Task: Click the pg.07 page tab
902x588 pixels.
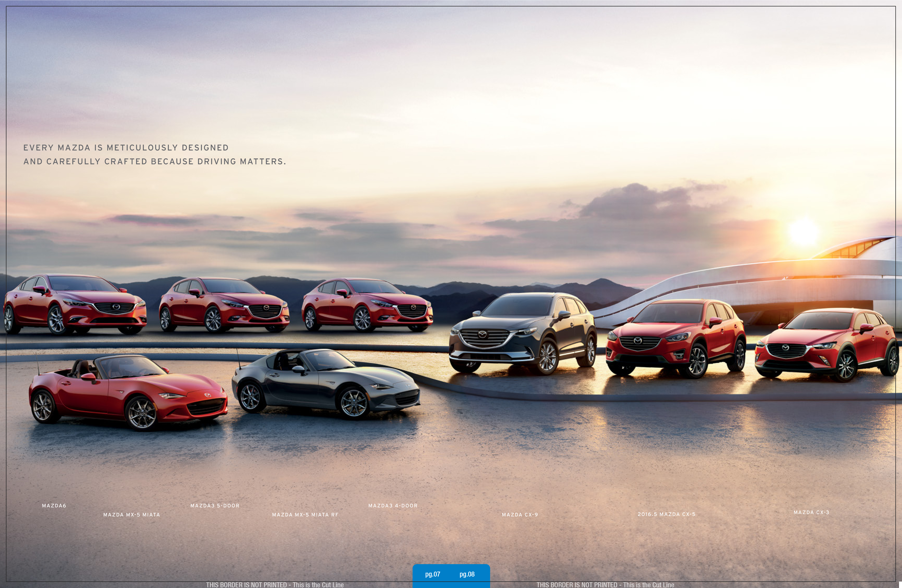Action: coord(432,574)
